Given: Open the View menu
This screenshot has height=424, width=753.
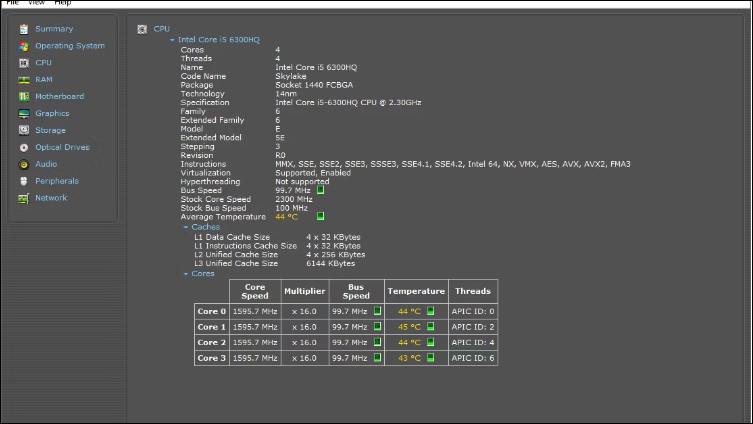Looking at the screenshot, I should click(36, 3).
